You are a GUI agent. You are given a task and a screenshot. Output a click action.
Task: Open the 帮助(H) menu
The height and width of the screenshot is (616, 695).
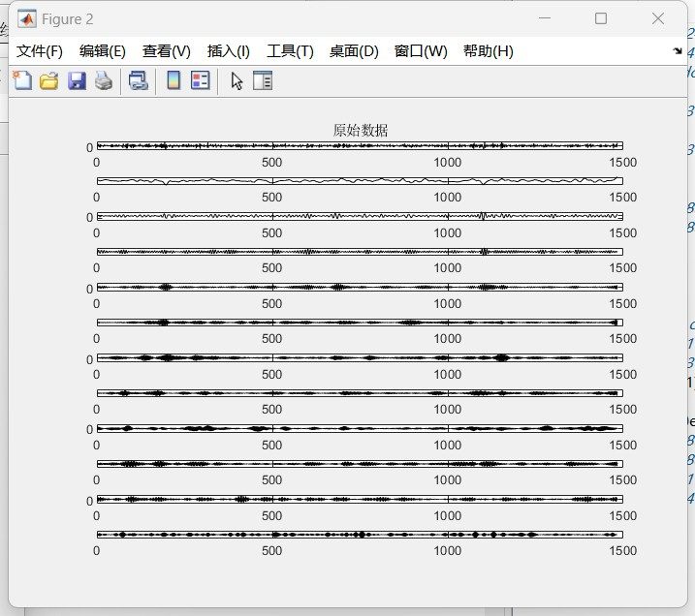(x=489, y=51)
